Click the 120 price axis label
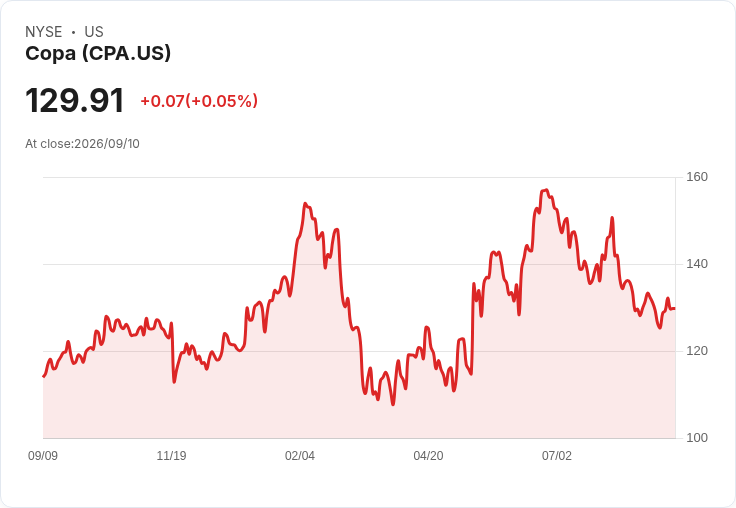The height and width of the screenshot is (508, 736). pos(697,351)
